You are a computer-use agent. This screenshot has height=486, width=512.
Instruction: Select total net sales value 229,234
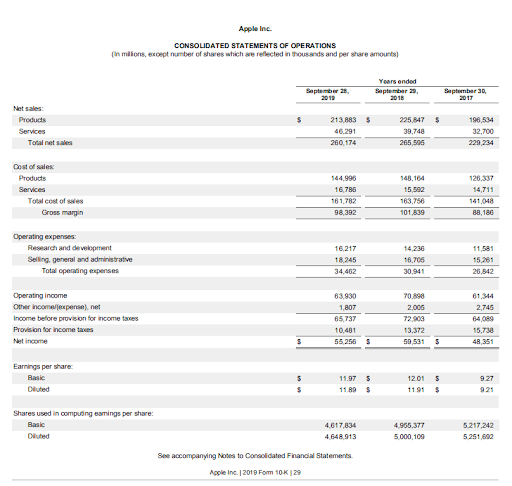pos(481,143)
